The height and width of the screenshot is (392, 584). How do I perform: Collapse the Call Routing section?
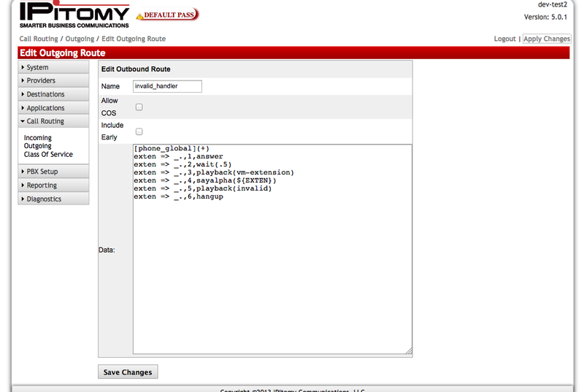(x=53, y=121)
